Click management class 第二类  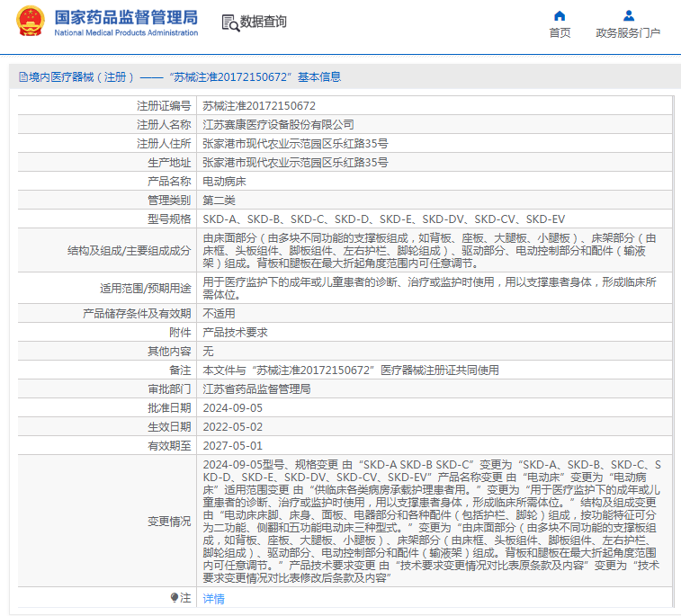(x=219, y=201)
